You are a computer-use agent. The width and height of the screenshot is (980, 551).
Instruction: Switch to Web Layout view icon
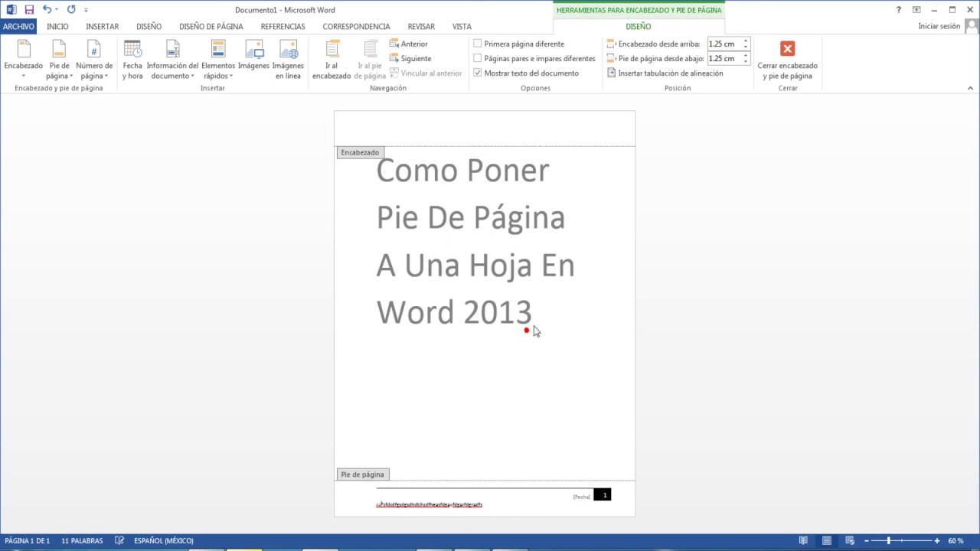click(850, 540)
